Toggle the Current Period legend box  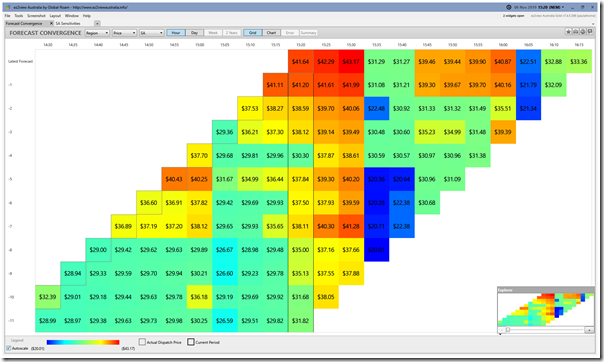pyautogui.click(x=191, y=342)
